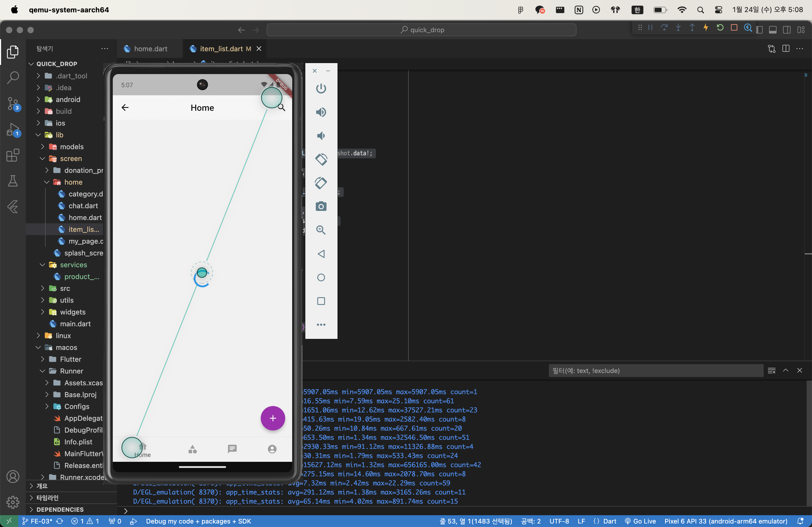
Task: Click the emulator power button icon
Action: (x=321, y=89)
